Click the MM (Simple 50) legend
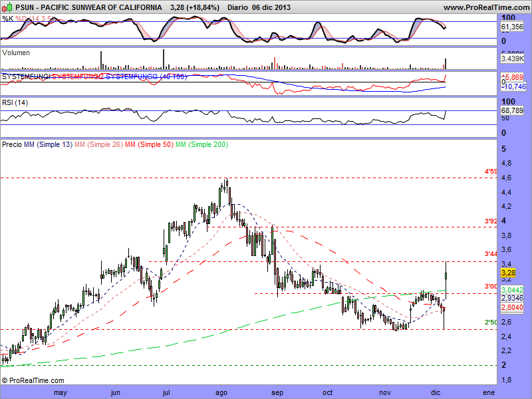 click(149, 144)
